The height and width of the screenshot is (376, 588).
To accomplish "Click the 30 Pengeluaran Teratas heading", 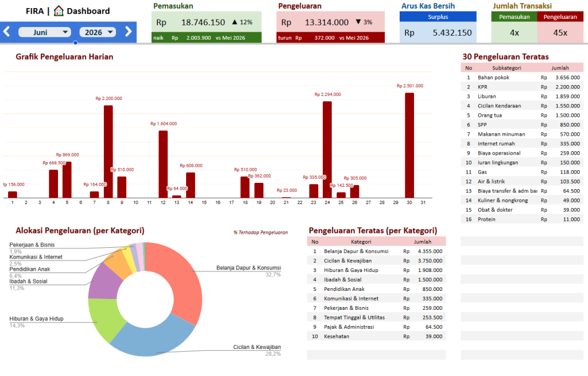I will tap(505, 57).
